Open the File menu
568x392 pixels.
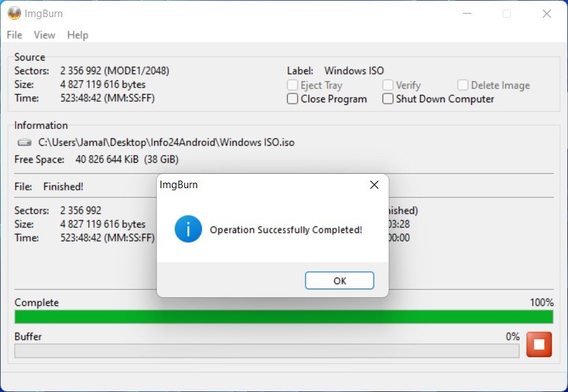coord(14,35)
